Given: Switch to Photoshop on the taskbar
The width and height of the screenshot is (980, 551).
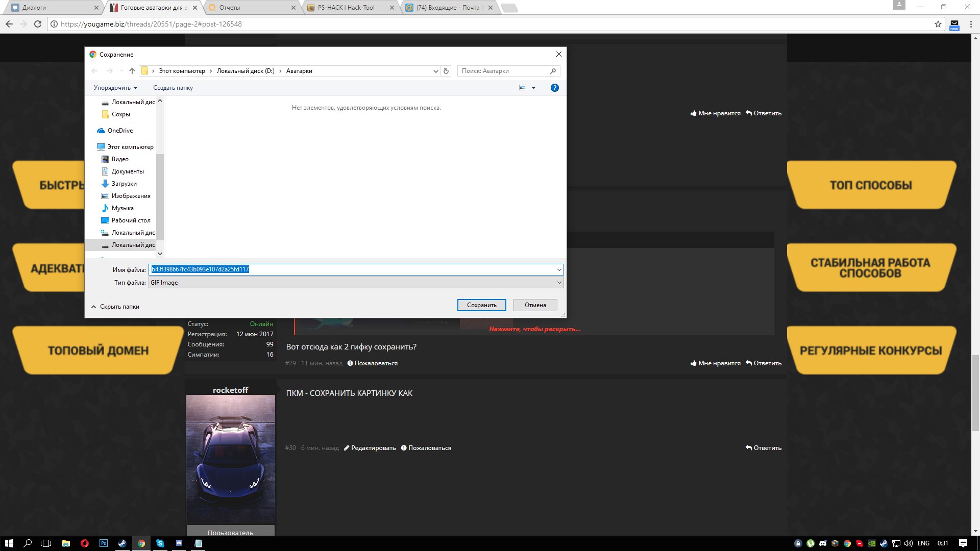Looking at the screenshot, I should pos(104,543).
